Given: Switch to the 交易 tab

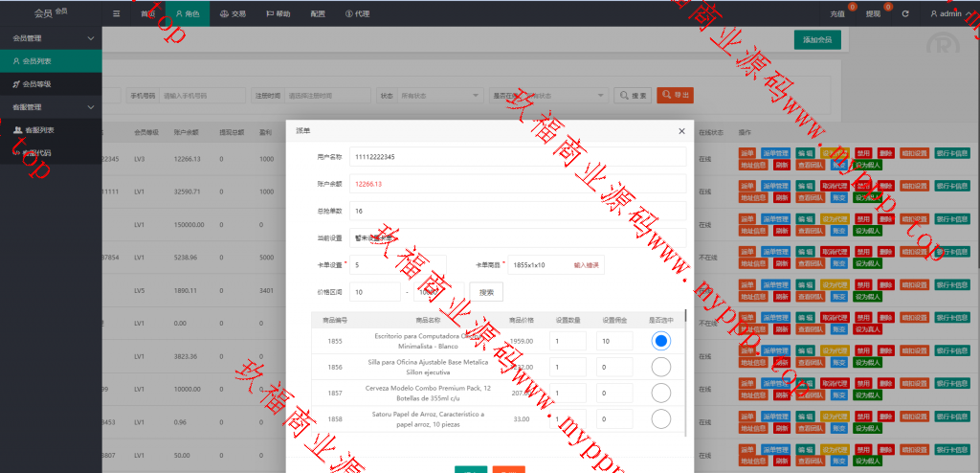Looking at the screenshot, I should (x=233, y=13).
